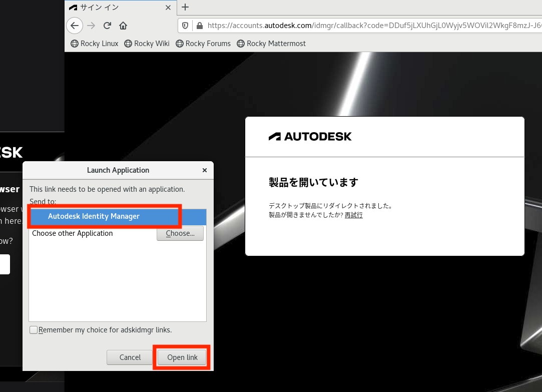Open the Choose... application picker
Viewport: 542px width, 392px height.
click(180, 233)
